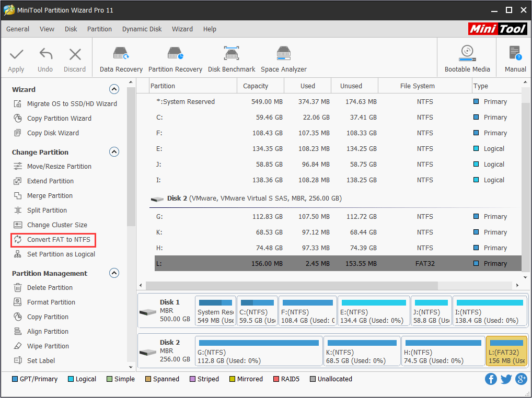Open MiniTool Google Plus icon
The image size is (532, 398).
coord(521,379)
